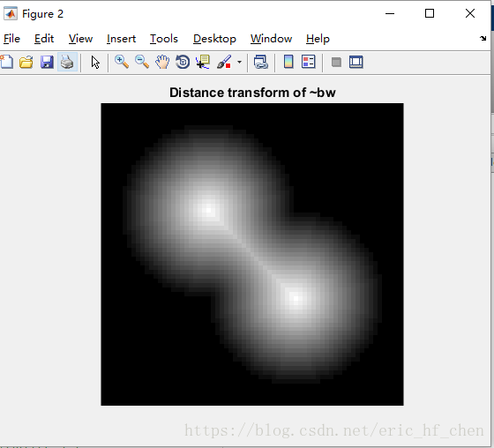Viewport: 494px width, 448px height.
Task: Open the Edit menu
Action: 44,39
